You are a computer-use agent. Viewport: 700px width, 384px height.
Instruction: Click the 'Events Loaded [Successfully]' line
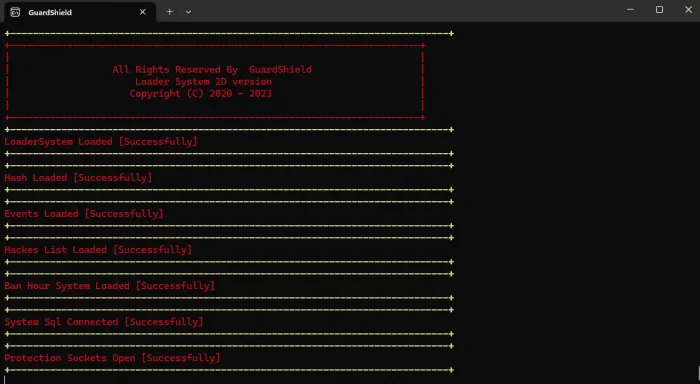pos(84,214)
